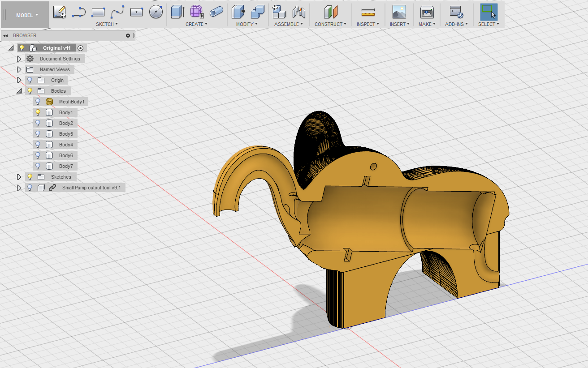Select the Rectangle sketch tool
The image size is (588, 368).
(98, 12)
